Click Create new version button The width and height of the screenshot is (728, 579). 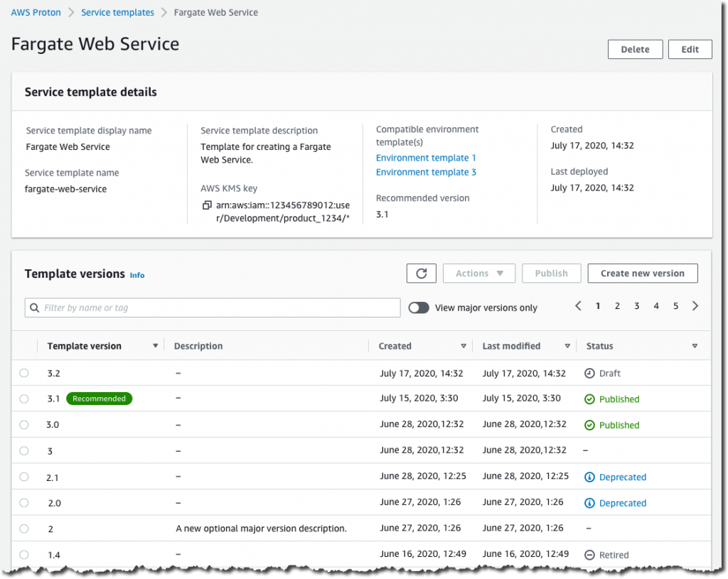[x=643, y=274]
